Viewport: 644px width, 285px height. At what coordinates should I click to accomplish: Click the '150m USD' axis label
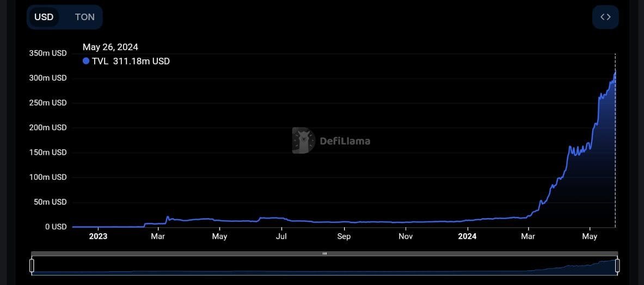pos(48,153)
